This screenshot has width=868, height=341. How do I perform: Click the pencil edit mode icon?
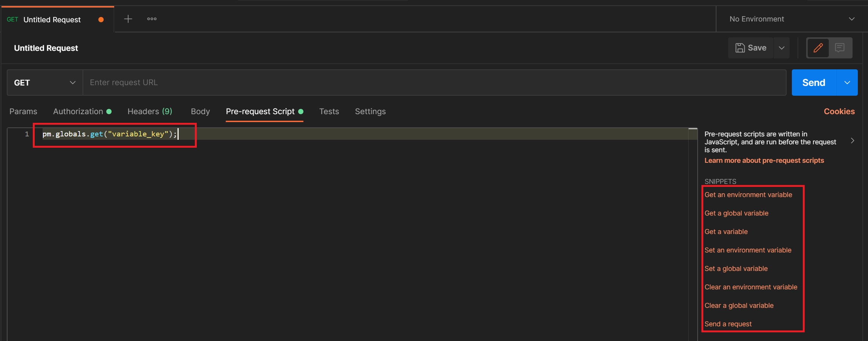point(818,48)
